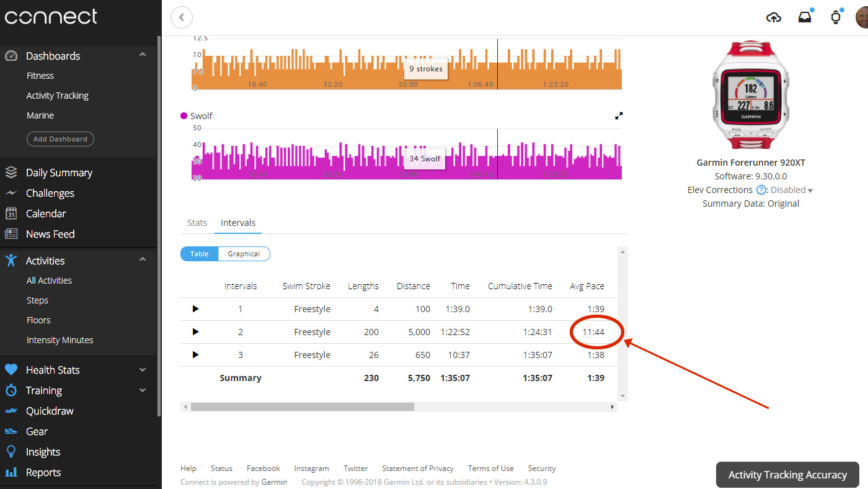
Task: Click the back arrow button
Action: (x=182, y=17)
